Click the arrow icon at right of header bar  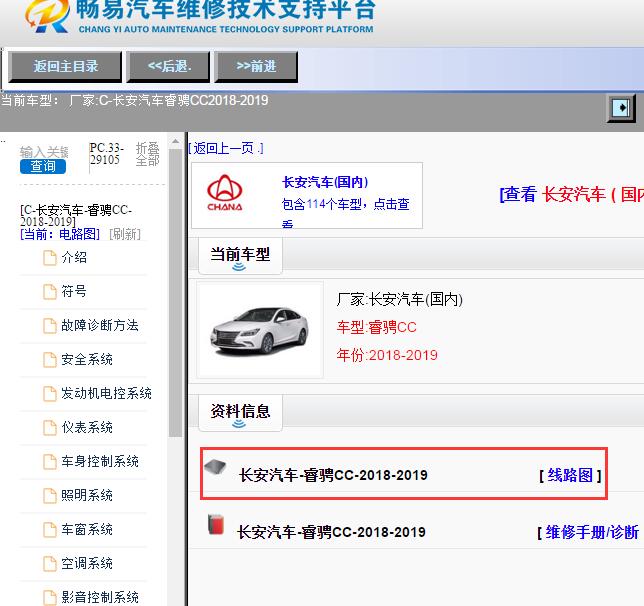621,108
